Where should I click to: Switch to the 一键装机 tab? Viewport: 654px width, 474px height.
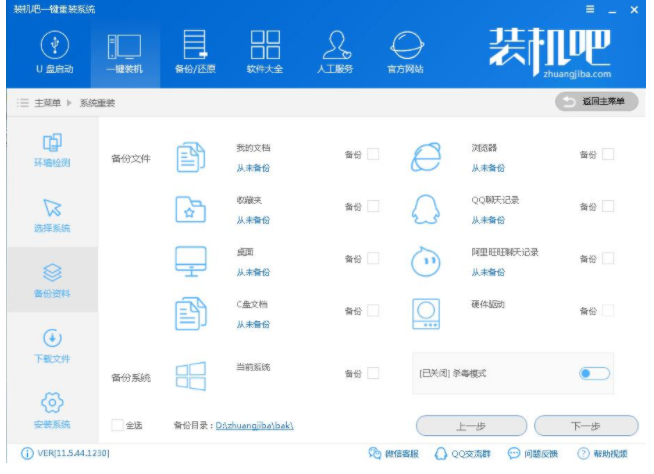pos(124,52)
